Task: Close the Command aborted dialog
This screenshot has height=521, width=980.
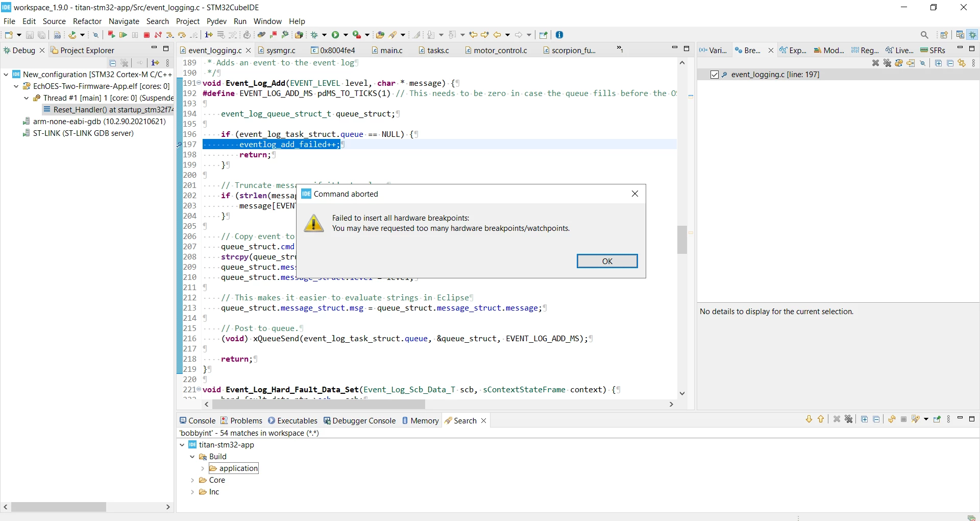Action: pos(634,194)
